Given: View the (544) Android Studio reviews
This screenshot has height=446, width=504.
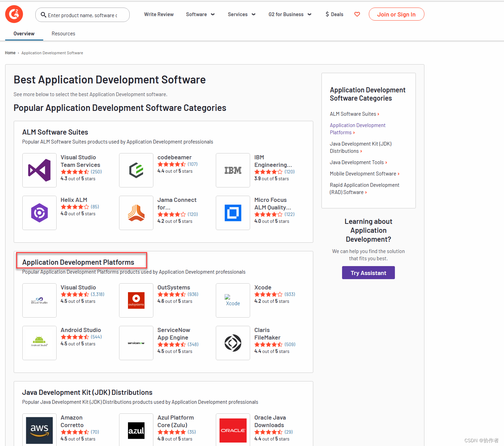Looking at the screenshot, I should [x=96, y=337].
